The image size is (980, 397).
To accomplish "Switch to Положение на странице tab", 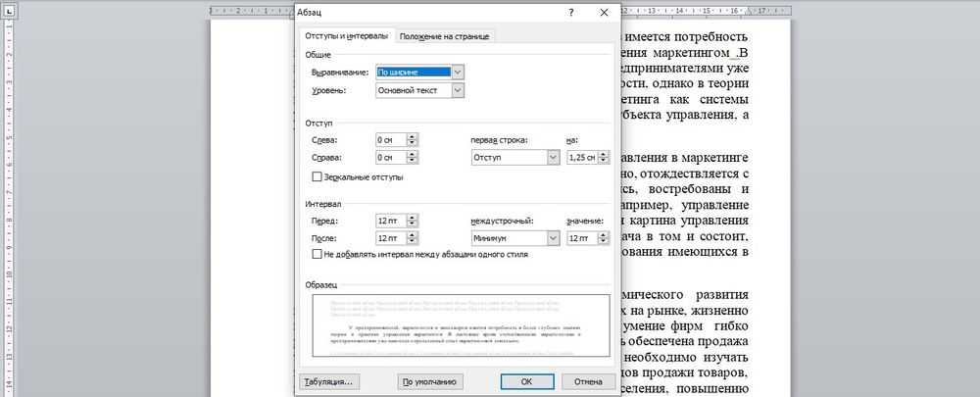I will (x=445, y=36).
